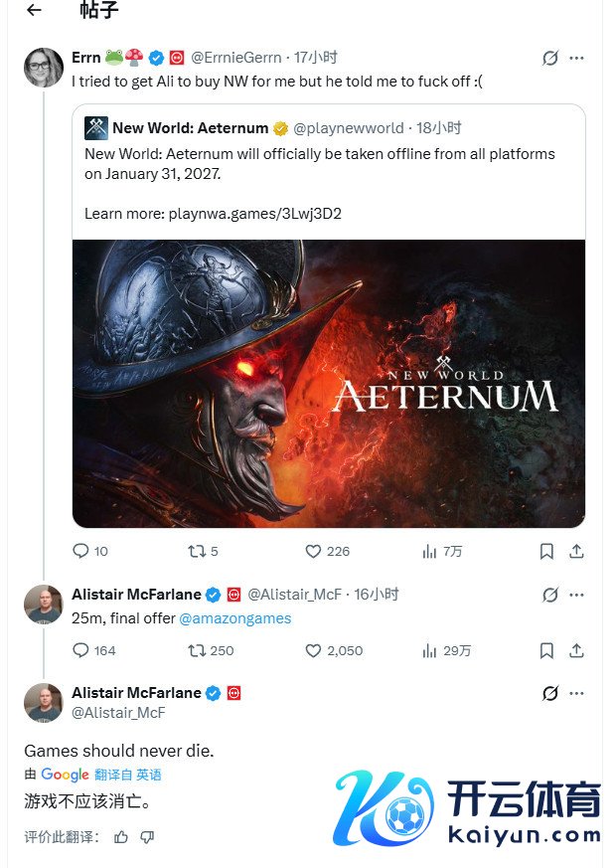View analytics for Errn's post
Screen dimensions: 616x868
point(430,551)
